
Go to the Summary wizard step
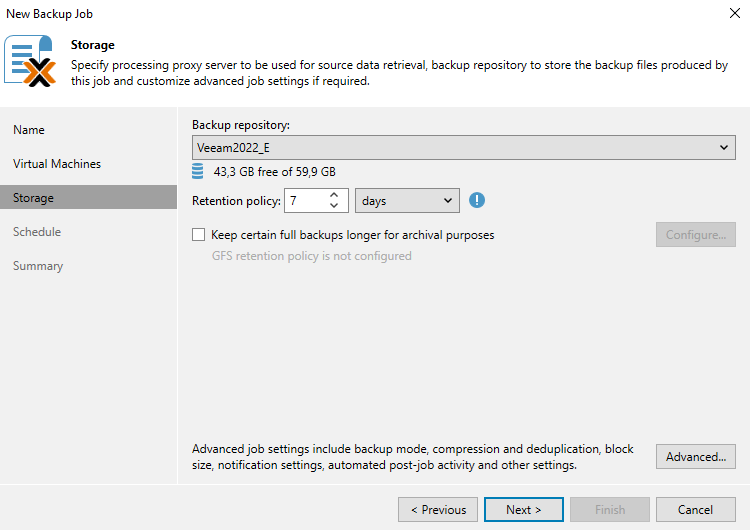tap(38, 266)
